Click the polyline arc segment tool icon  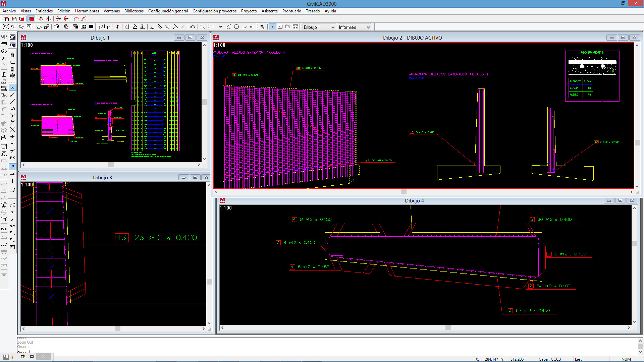pos(244,27)
